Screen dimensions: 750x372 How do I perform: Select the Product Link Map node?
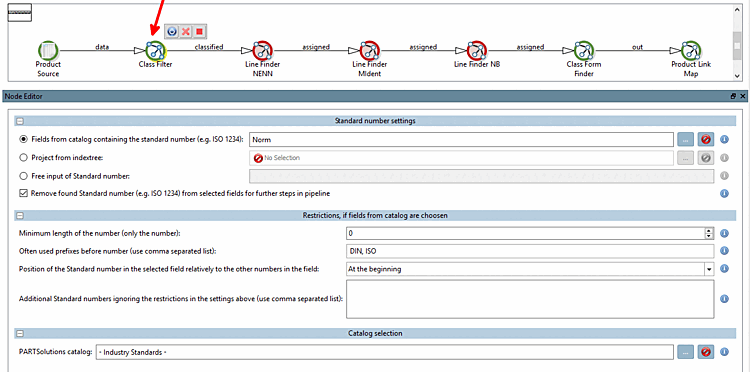(x=691, y=50)
